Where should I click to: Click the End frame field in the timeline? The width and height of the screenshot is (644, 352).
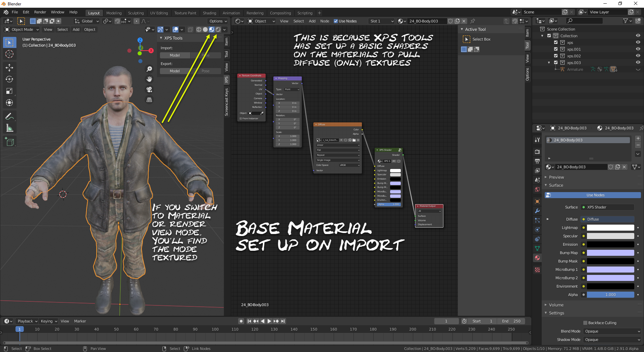pos(511,321)
